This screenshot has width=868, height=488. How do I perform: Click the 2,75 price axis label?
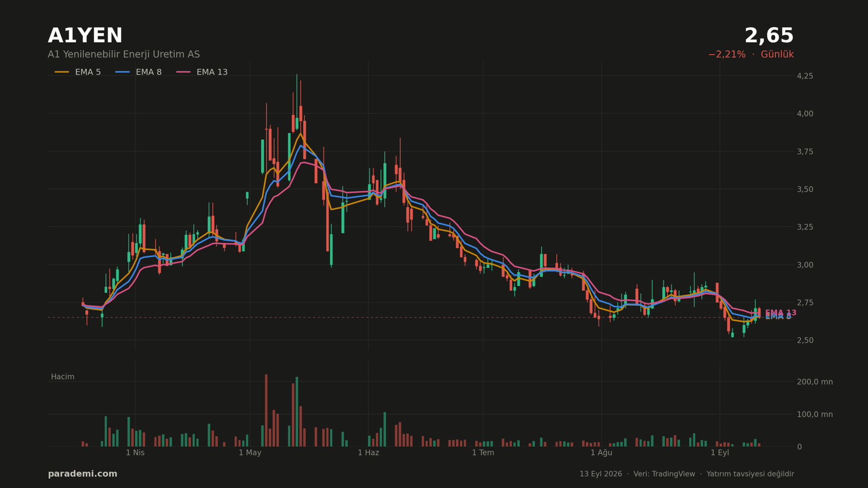click(805, 303)
